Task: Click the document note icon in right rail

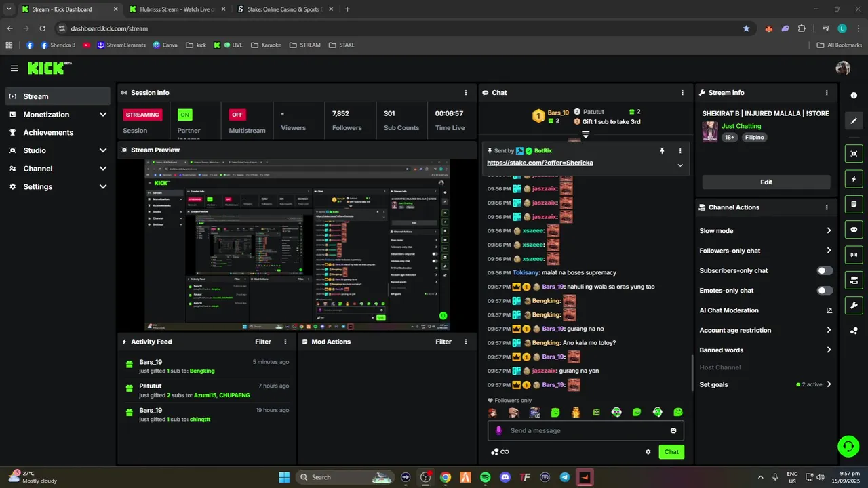Action: [854, 204]
